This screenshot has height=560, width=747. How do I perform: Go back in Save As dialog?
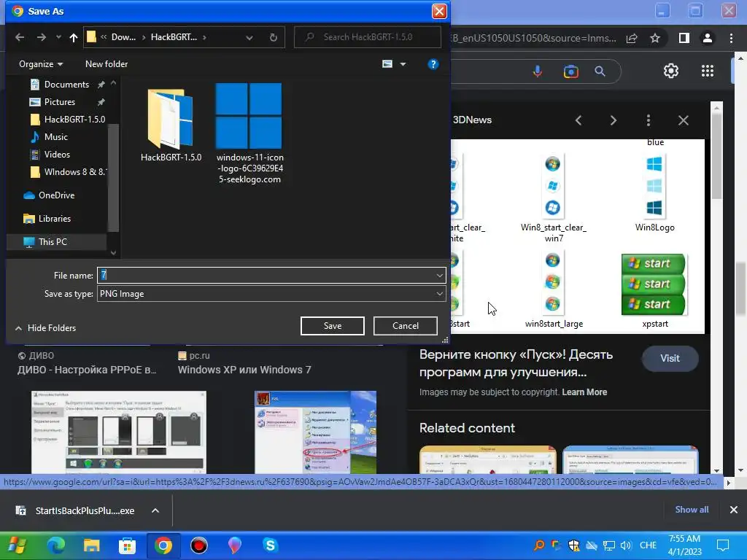[20, 37]
